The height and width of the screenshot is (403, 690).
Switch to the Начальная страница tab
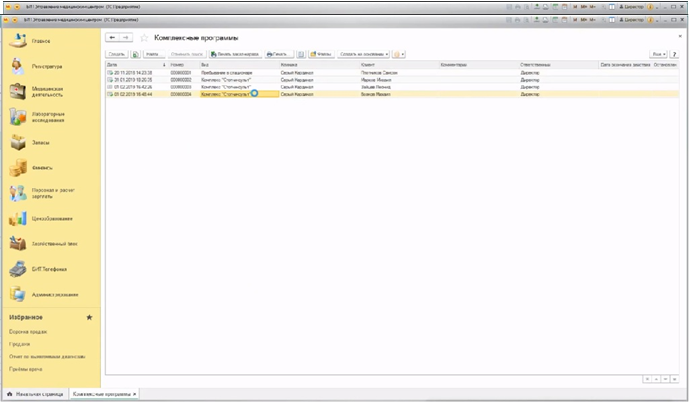click(x=34, y=395)
